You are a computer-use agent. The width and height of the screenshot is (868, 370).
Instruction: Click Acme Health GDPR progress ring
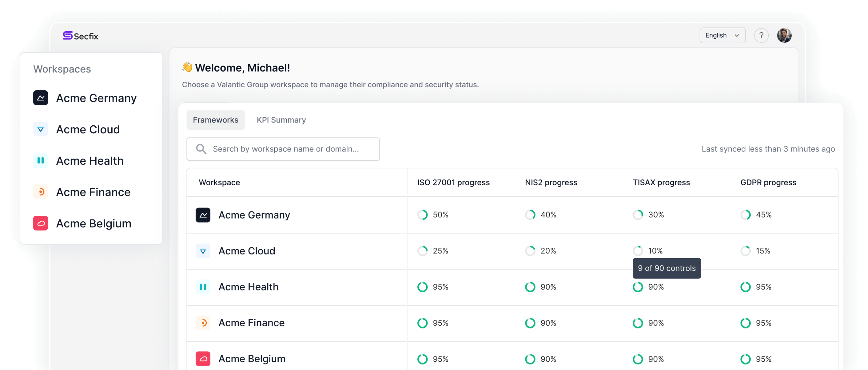coord(746,287)
